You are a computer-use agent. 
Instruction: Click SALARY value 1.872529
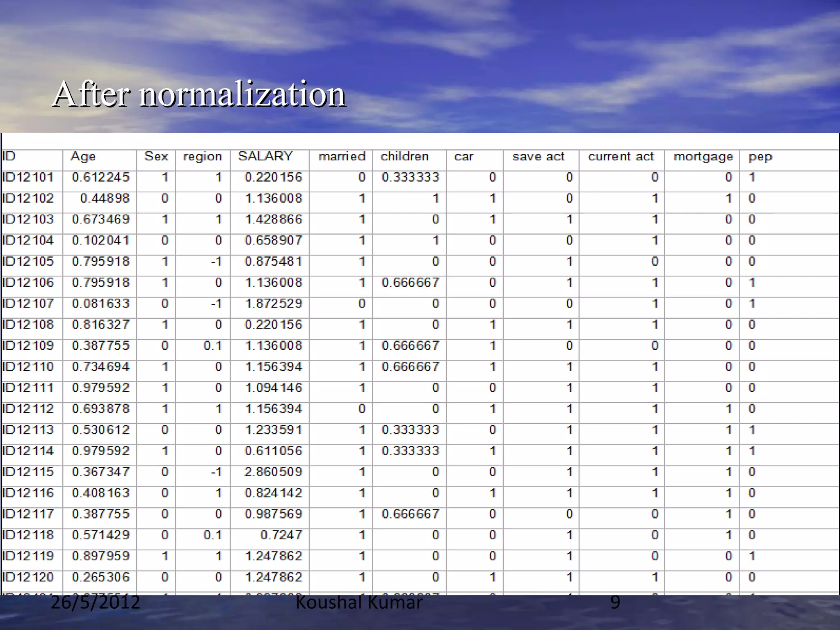(274, 304)
